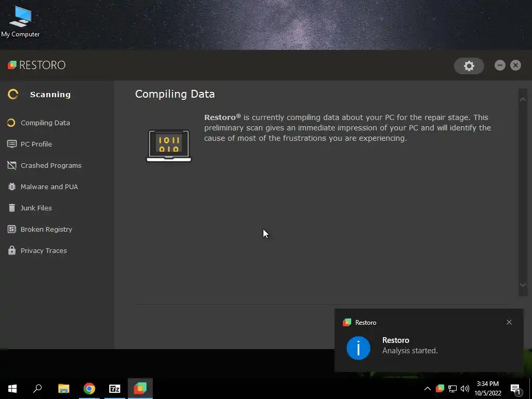Open File Explorer from taskbar
The height and width of the screenshot is (399, 532).
tap(63, 389)
